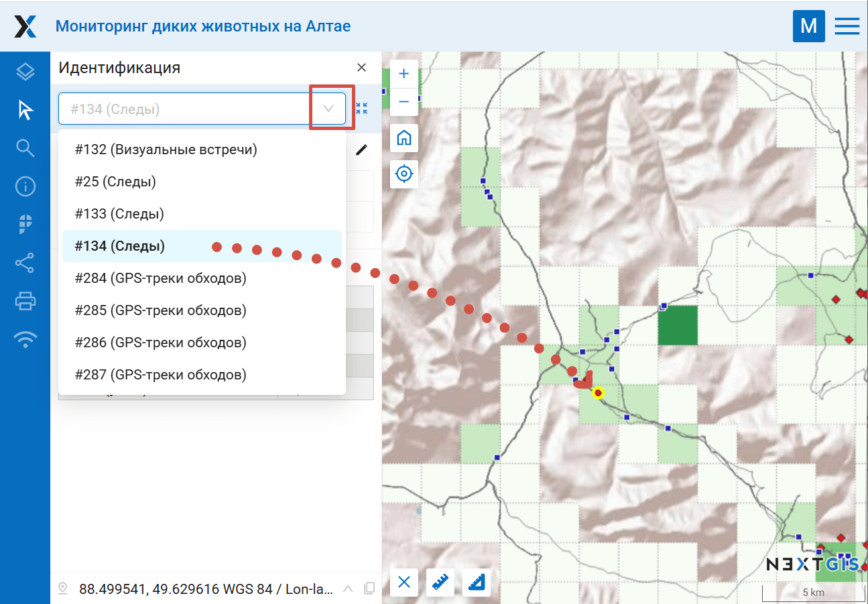Select the distance ruler measuring tool

coord(440,582)
